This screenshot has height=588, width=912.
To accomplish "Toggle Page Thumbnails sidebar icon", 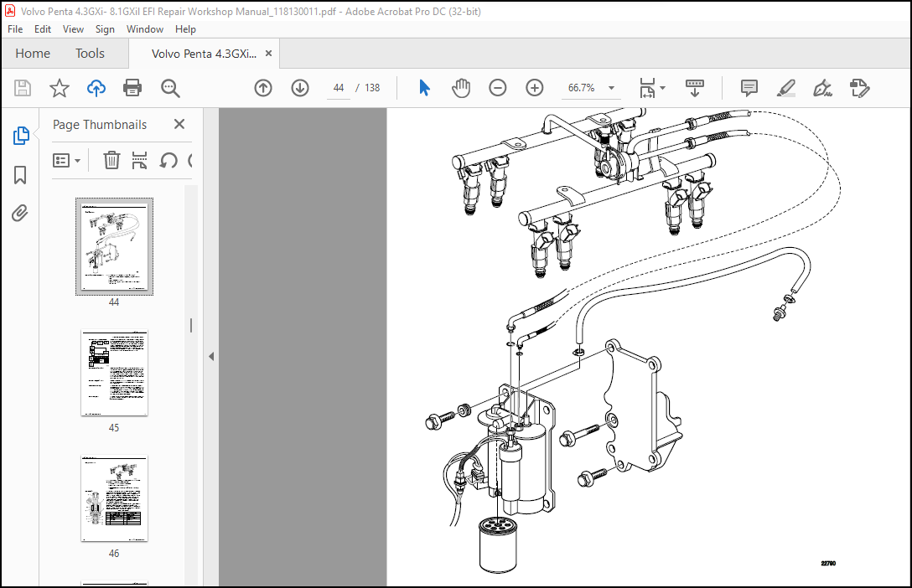I will 21,136.
